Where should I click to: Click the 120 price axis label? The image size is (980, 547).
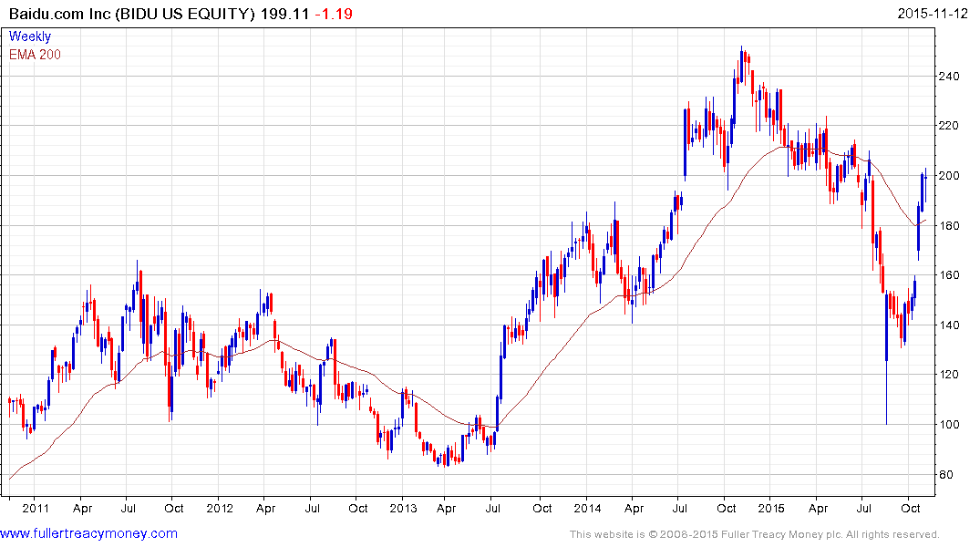click(x=948, y=375)
